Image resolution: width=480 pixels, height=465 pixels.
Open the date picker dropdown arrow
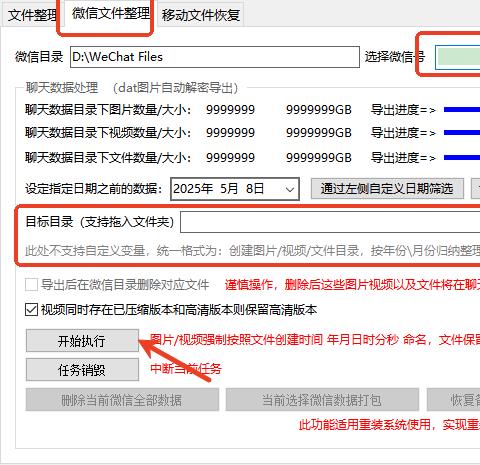[290, 189]
